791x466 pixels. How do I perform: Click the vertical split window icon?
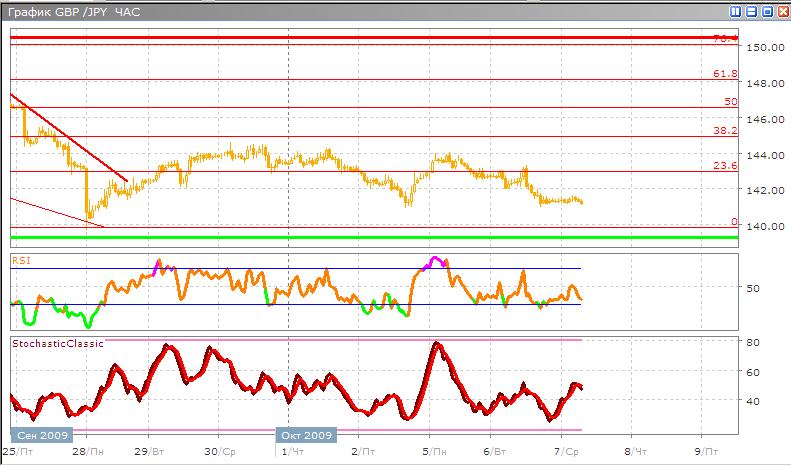pyautogui.click(x=736, y=12)
